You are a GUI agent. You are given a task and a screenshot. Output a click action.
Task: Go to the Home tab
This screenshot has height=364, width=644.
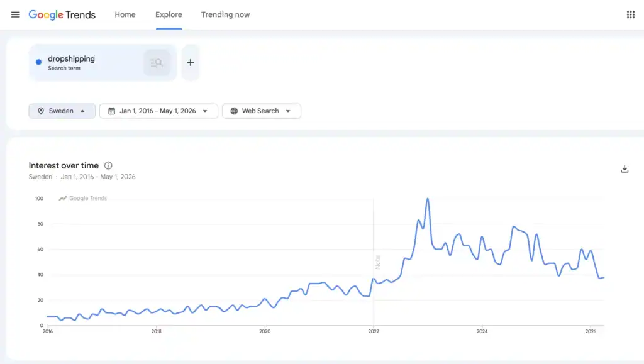(x=125, y=14)
